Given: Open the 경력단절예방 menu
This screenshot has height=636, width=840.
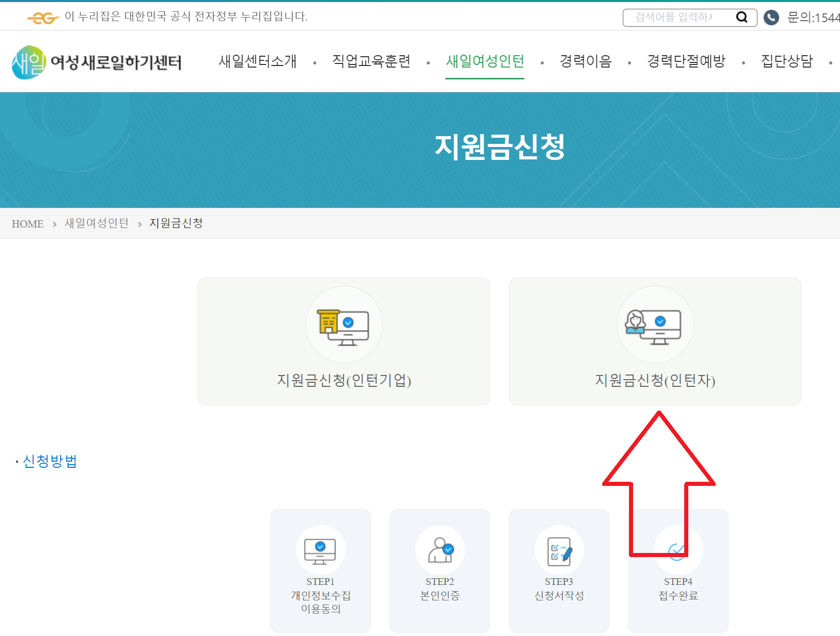Looking at the screenshot, I should point(686,61).
